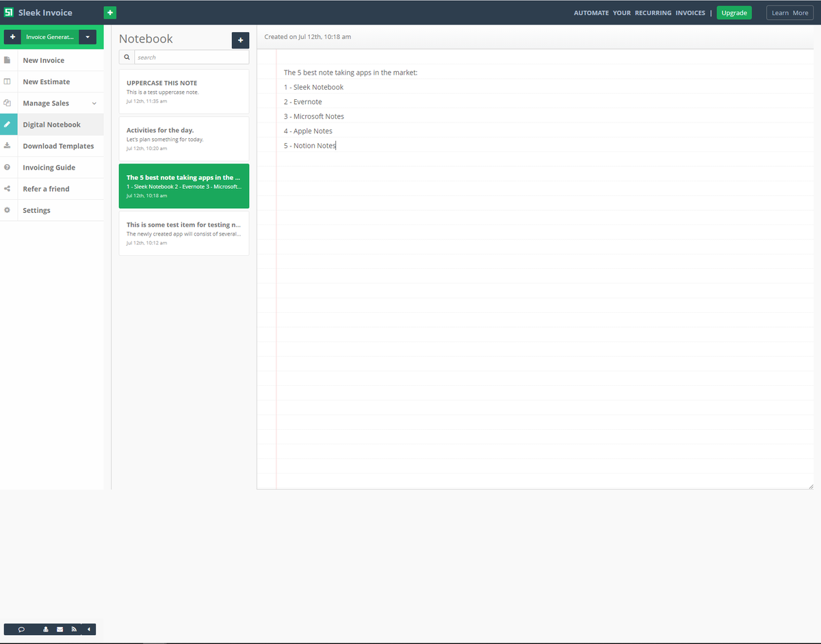The width and height of the screenshot is (821, 644).
Task: Open the Settings gear icon
Action: coord(8,210)
